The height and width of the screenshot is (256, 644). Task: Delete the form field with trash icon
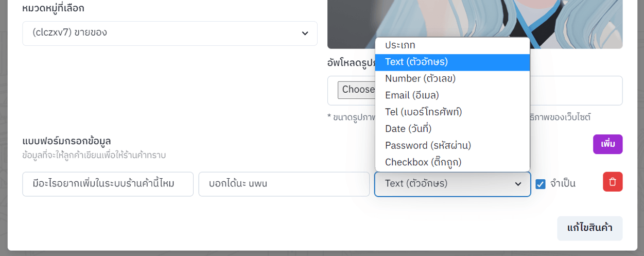(613, 182)
